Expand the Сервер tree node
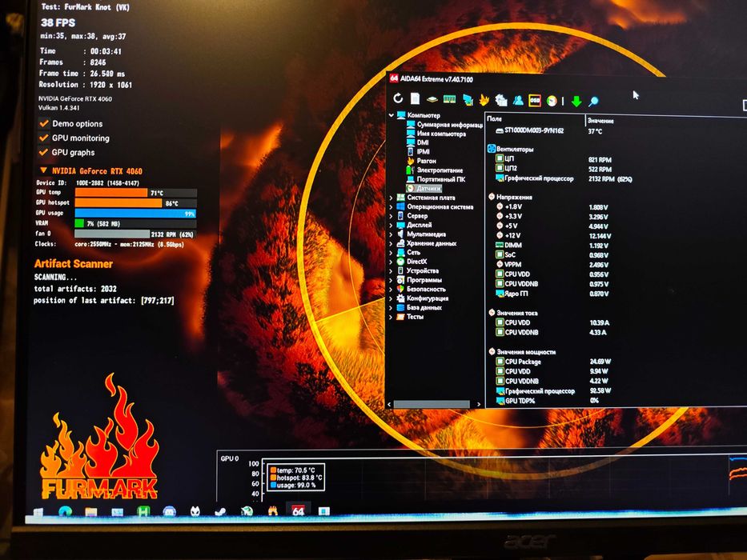Viewport: 747px width, 560px height. click(x=392, y=216)
